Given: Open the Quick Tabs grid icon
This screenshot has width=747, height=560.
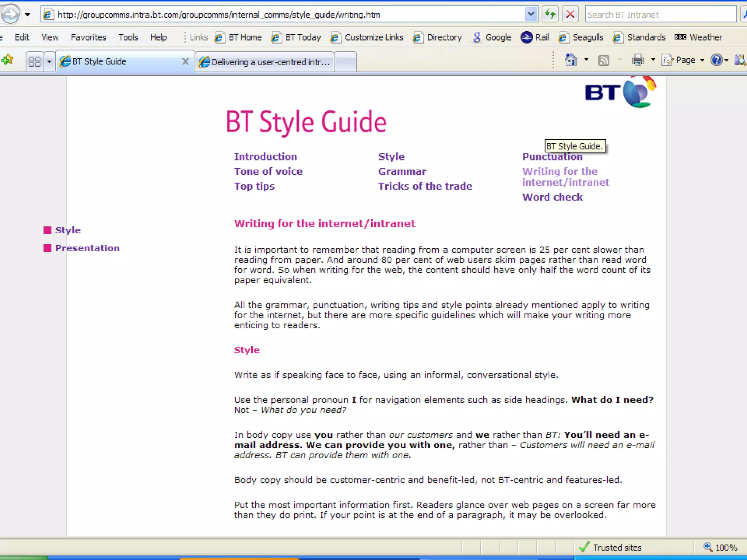Looking at the screenshot, I should 35,61.
